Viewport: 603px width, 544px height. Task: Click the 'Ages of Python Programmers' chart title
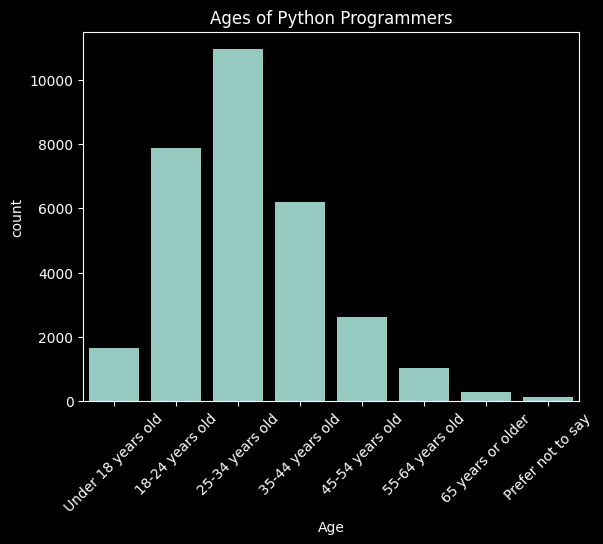pos(330,18)
